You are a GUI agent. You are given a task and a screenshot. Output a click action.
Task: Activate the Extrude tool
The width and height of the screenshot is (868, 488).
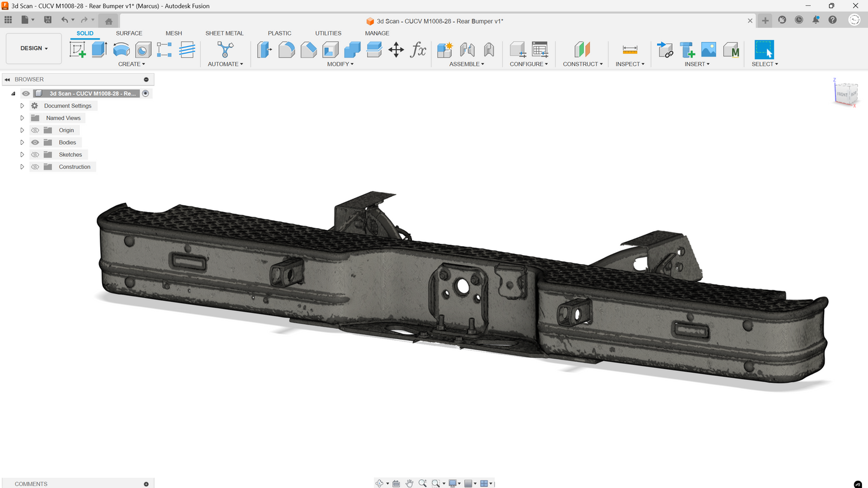(99, 50)
